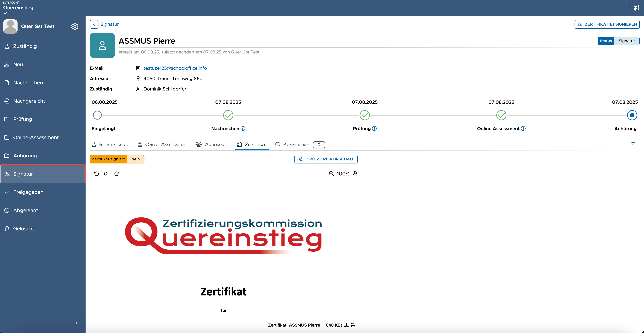Screen dimensions: 644x333
Task: Select the Anhörung timeline step marker
Action: pos(632,115)
